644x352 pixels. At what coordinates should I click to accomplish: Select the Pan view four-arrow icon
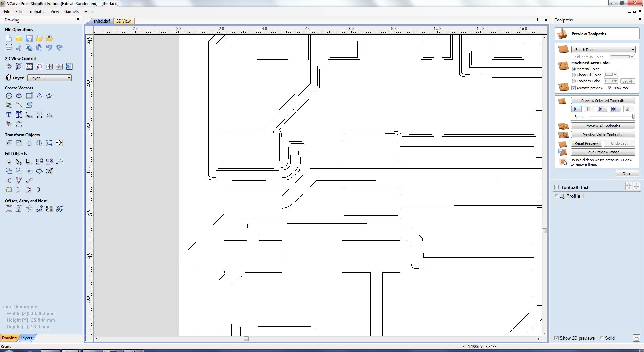[9, 67]
